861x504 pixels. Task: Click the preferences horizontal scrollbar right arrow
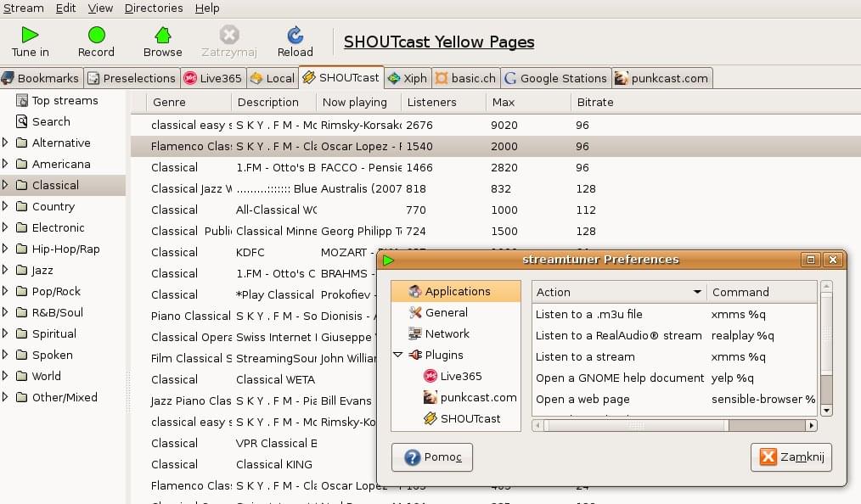[x=811, y=426]
